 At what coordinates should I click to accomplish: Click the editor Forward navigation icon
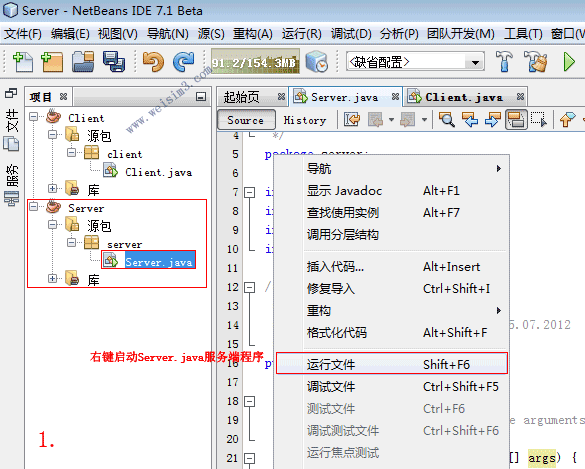click(x=407, y=120)
